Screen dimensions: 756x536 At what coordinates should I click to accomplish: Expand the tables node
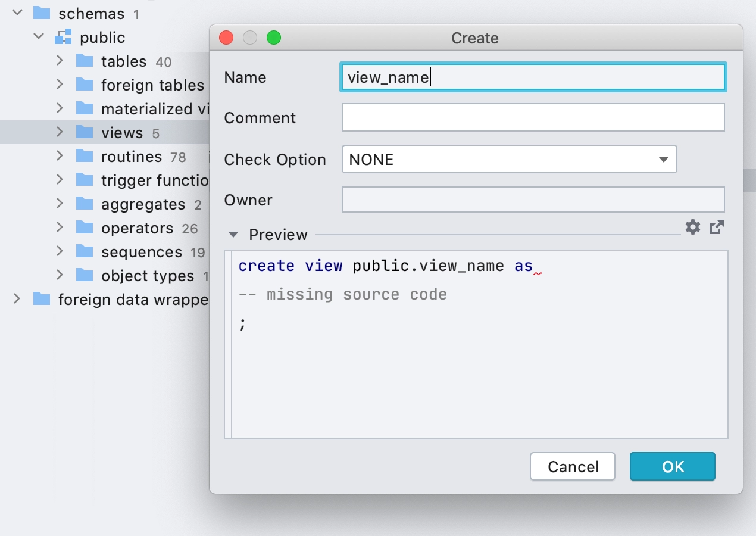pyautogui.click(x=60, y=60)
